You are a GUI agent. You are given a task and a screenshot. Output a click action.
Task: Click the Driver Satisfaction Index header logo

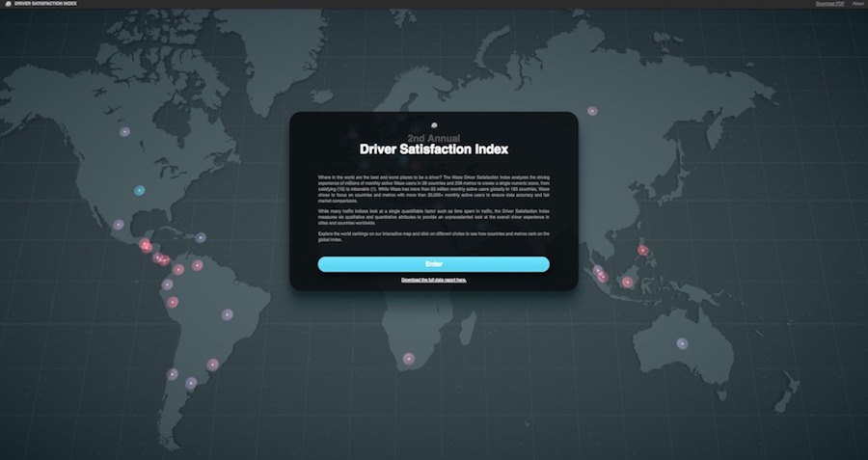point(39,4)
